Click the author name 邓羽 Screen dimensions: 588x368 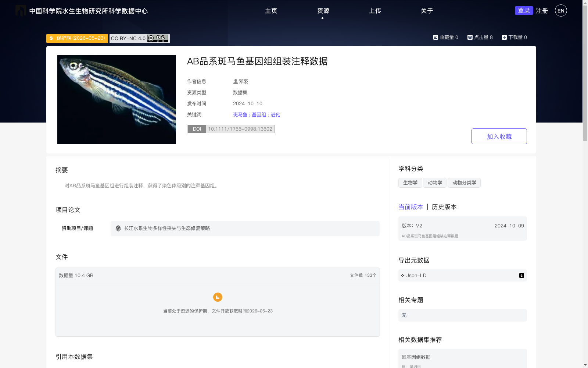pos(244,82)
